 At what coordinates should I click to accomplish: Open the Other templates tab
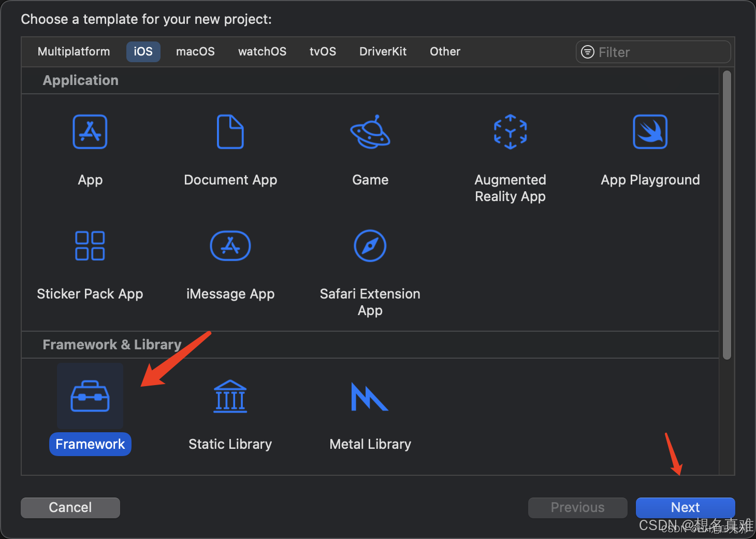point(445,51)
